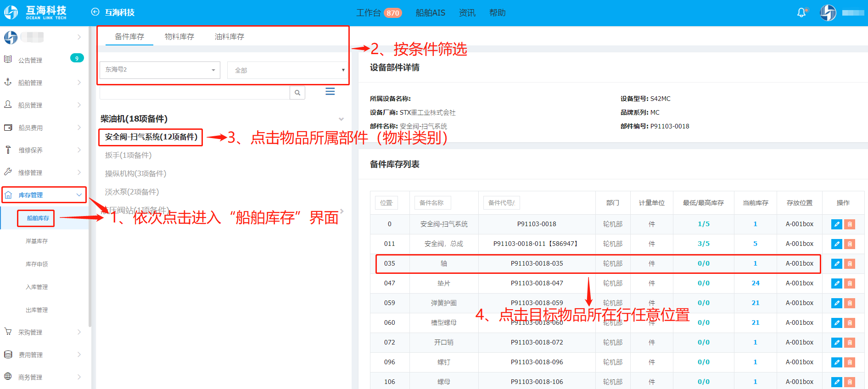This screenshot has height=389, width=868.
Task: Open 岸基库存 submenu item
Action: coord(37,241)
